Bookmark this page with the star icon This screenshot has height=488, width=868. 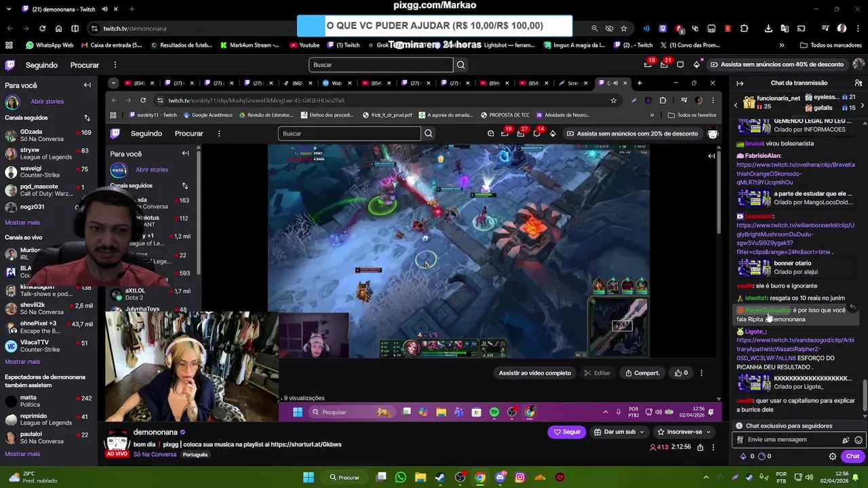(x=624, y=28)
